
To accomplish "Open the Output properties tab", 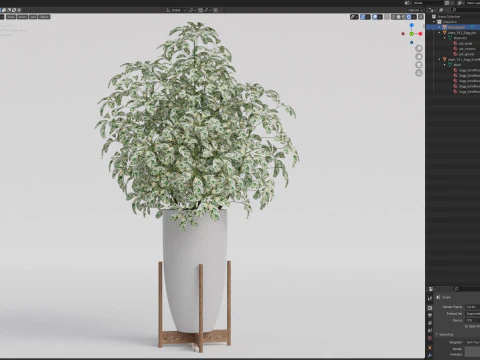I will [430, 315].
